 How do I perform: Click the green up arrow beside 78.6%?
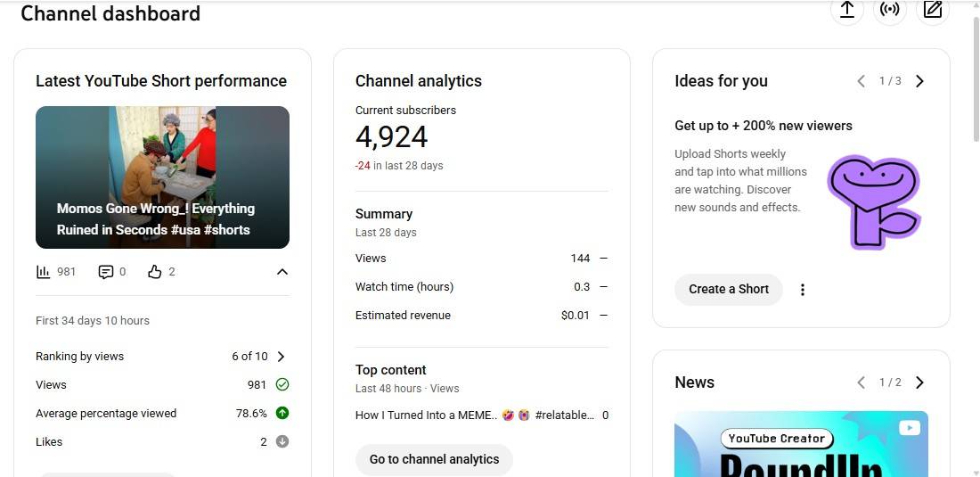click(282, 414)
